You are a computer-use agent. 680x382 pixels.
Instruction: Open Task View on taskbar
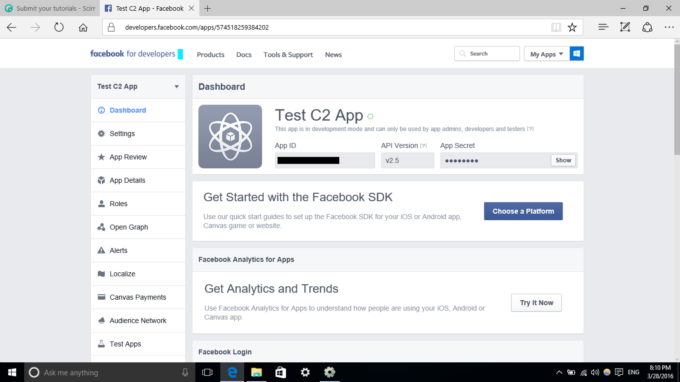207,372
